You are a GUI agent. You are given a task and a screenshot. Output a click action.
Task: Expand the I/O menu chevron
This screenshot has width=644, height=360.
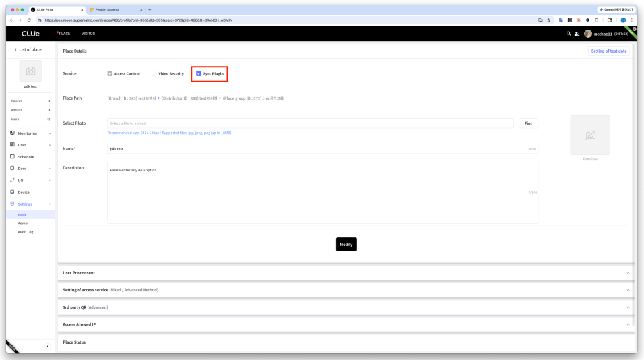point(50,181)
